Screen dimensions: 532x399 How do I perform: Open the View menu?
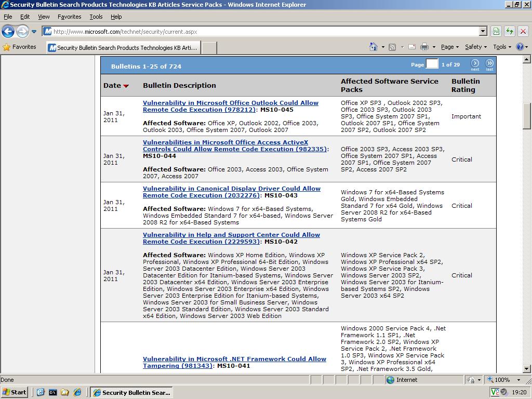pos(44,17)
